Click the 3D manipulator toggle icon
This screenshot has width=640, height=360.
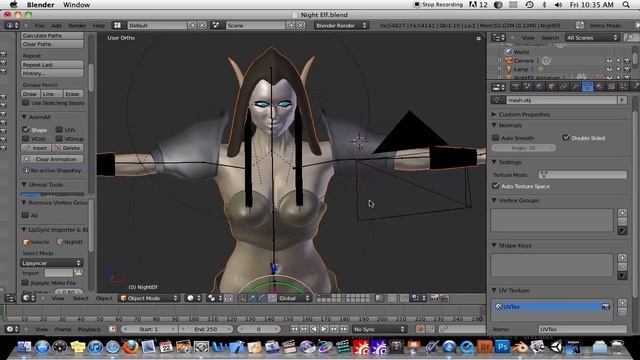(x=242, y=298)
